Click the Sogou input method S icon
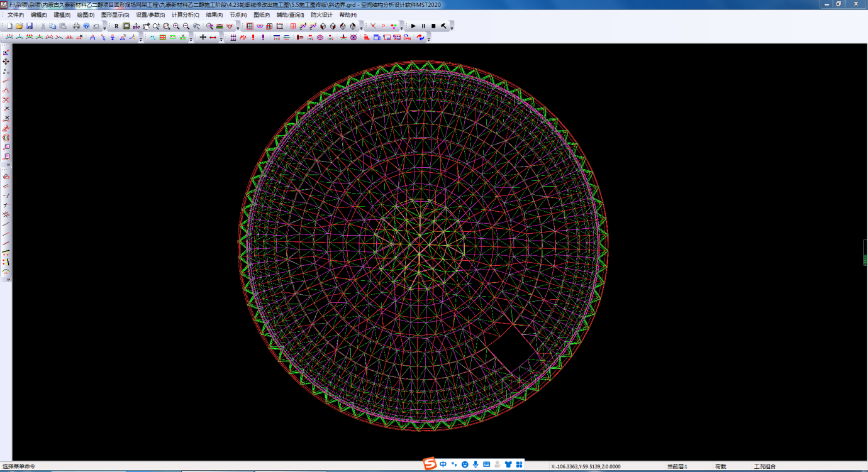The height and width of the screenshot is (472, 868). 430,464
